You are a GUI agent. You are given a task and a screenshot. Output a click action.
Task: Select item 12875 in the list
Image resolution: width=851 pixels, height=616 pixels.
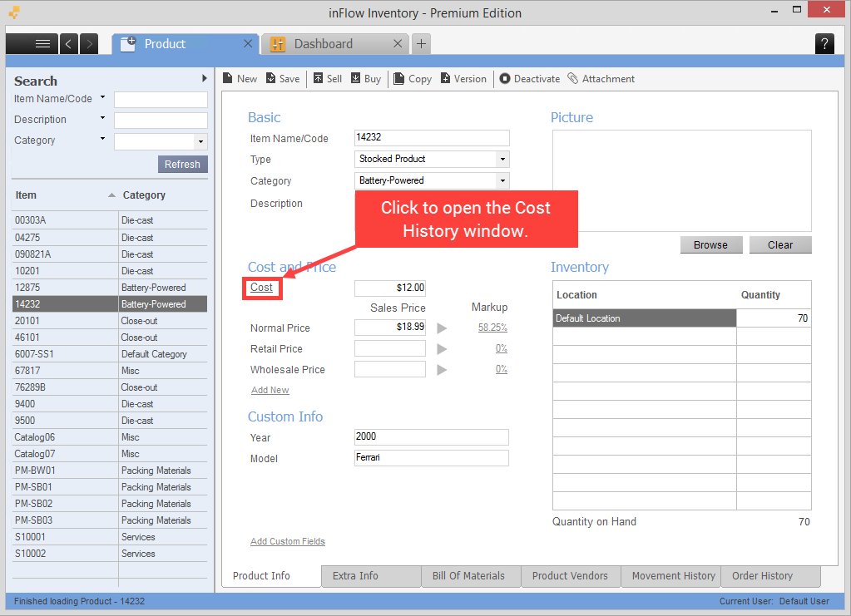coord(110,288)
